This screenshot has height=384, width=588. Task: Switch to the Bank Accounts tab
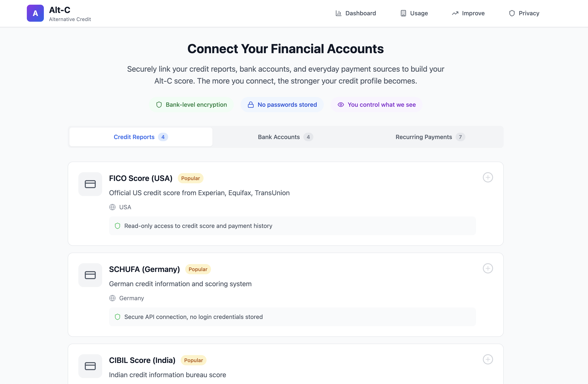(x=285, y=137)
